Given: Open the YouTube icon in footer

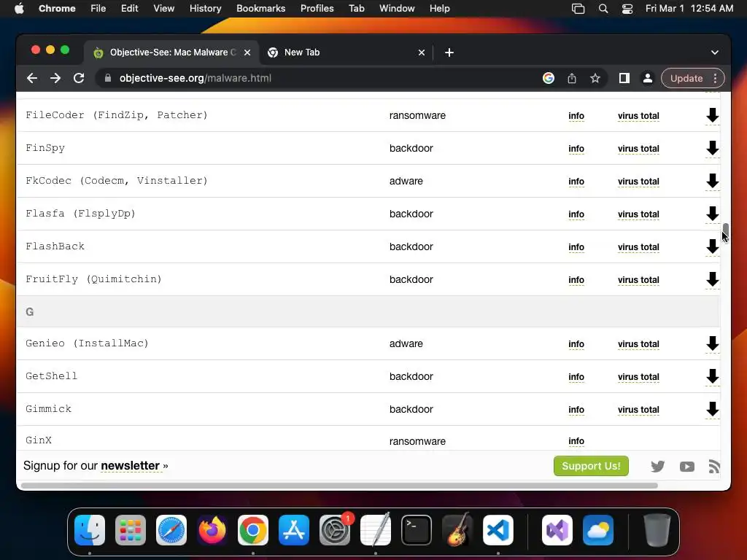Looking at the screenshot, I should (686, 467).
